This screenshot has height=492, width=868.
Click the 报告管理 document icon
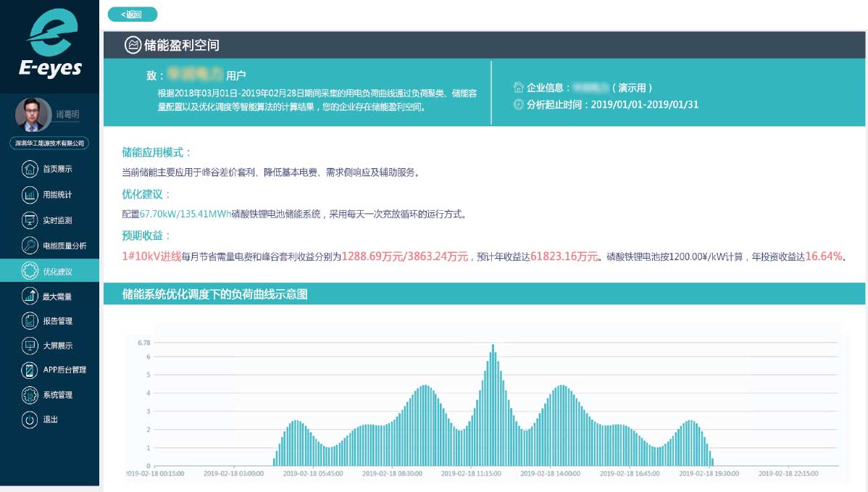pos(30,320)
